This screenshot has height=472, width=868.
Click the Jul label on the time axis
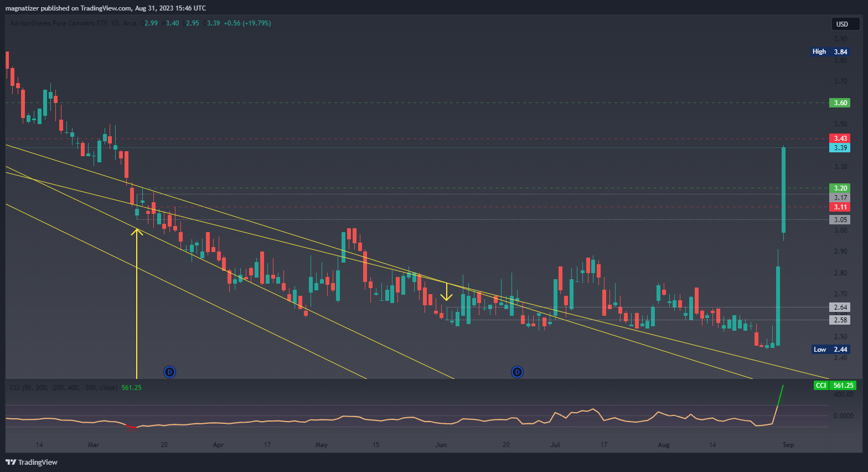point(555,445)
